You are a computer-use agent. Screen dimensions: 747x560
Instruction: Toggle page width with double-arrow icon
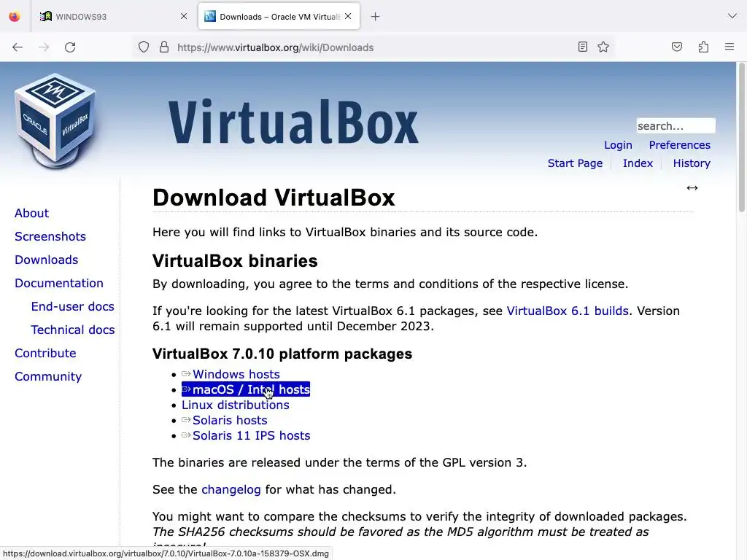pos(692,188)
